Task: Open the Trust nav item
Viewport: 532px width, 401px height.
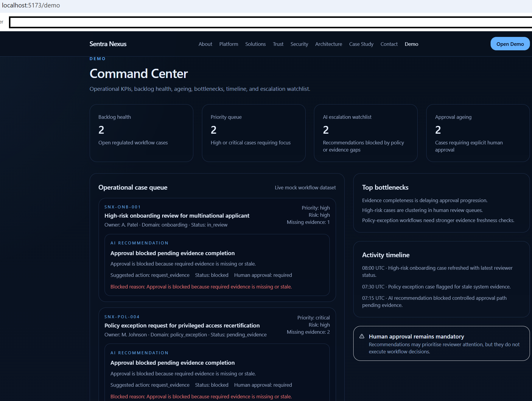Action: (x=278, y=44)
